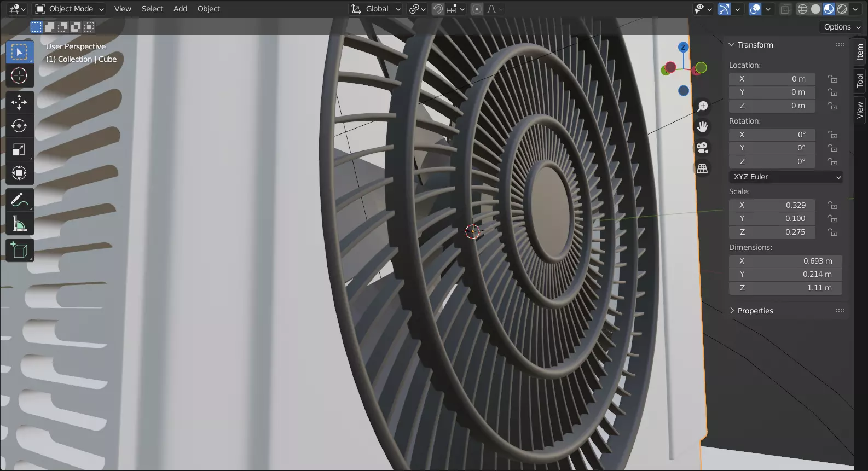Switch to Material Preview shading
This screenshot has width=868, height=471.
[829, 9]
